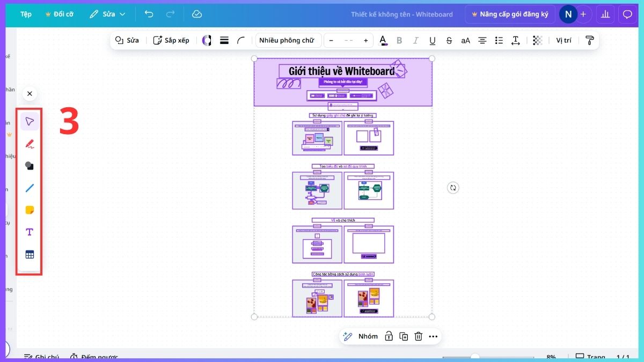The width and height of the screenshot is (644, 362).
Task: Toggle bold text formatting
Action: coord(399,40)
